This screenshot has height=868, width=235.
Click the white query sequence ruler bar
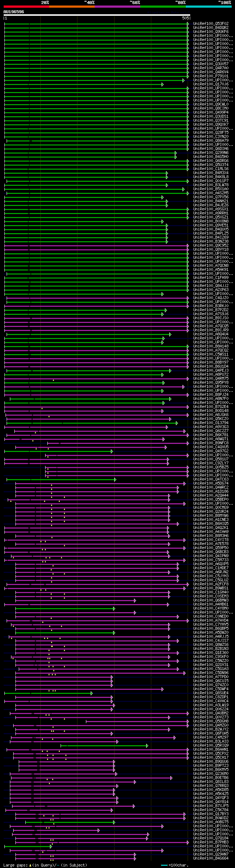pyautogui.click(x=97, y=15)
